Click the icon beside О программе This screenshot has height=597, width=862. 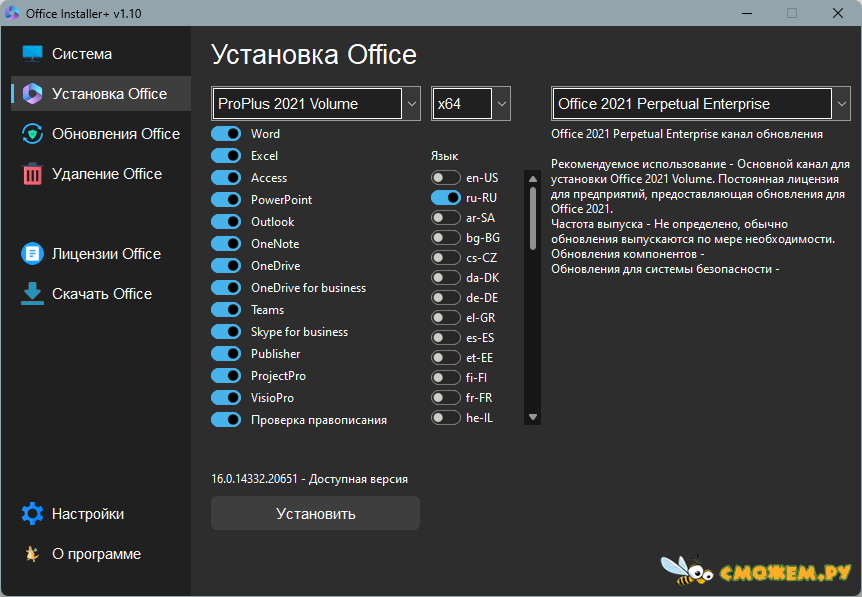pyautogui.click(x=32, y=554)
